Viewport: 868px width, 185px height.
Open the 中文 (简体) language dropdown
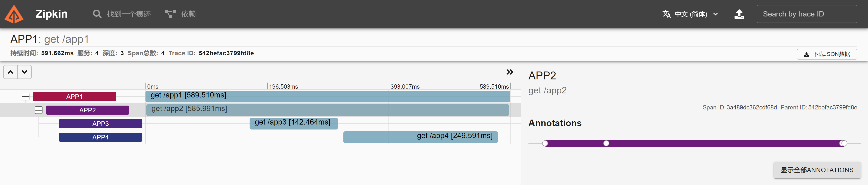coord(690,14)
